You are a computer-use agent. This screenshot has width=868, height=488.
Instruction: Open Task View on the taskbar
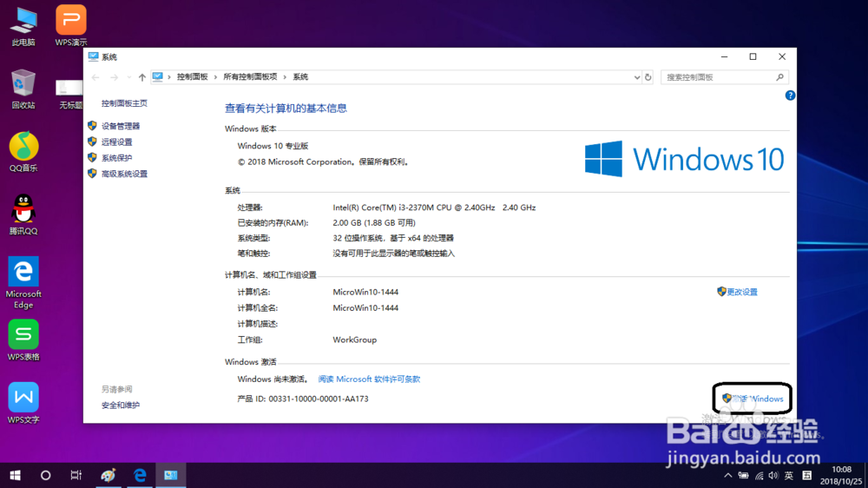point(76,475)
